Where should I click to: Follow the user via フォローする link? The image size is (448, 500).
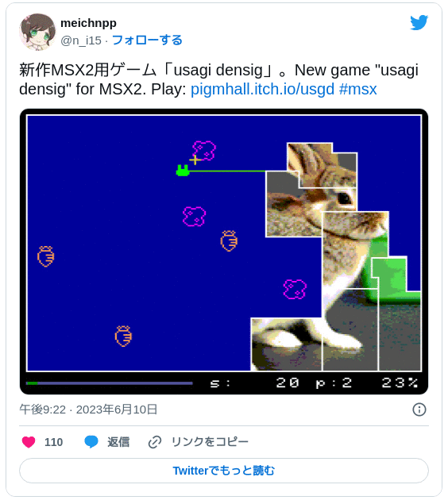coord(147,40)
